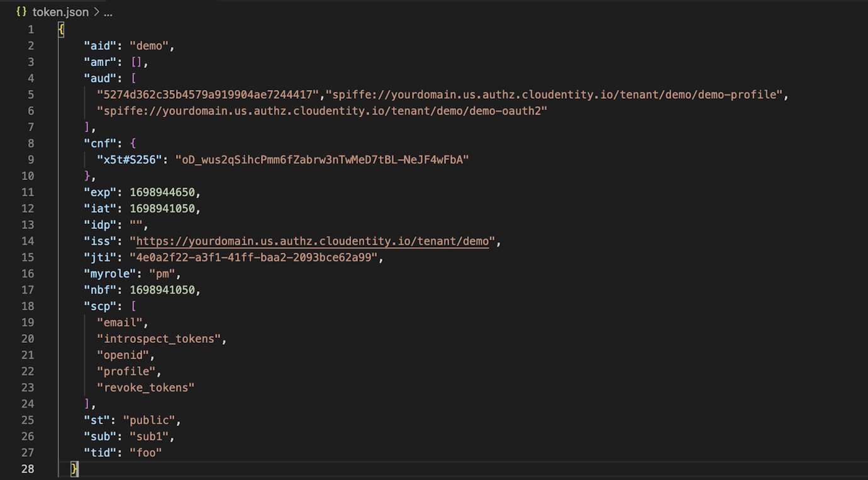868x480 pixels.
Task: Click the "revoke_tokens" scope string
Action: (145, 387)
